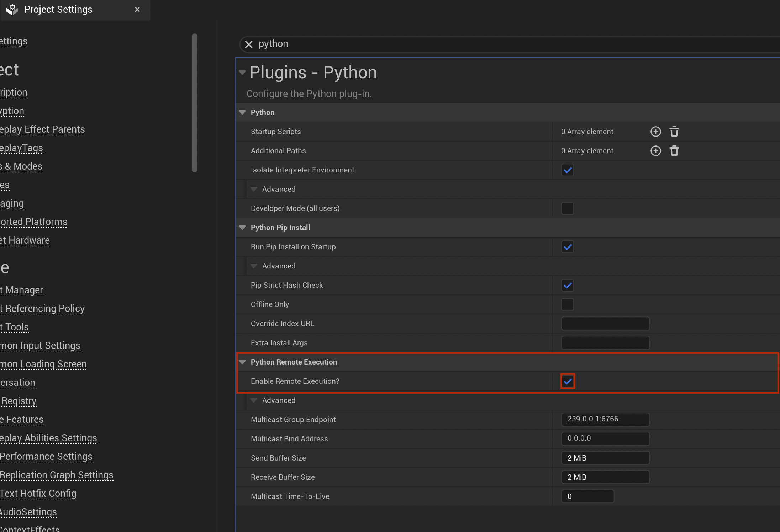Image resolution: width=780 pixels, height=532 pixels.
Task: Collapse the Python Remote Execution section
Action: [x=242, y=362]
